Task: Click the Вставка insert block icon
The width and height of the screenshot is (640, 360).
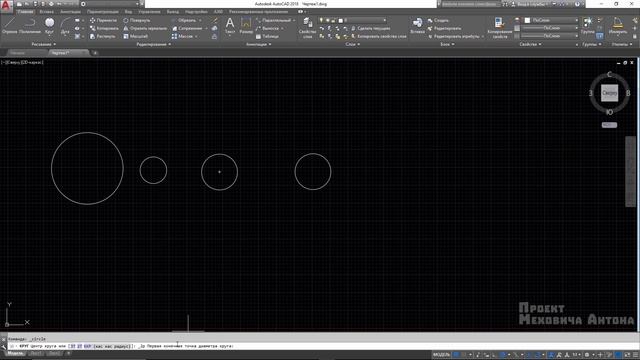Action: click(417, 26)
